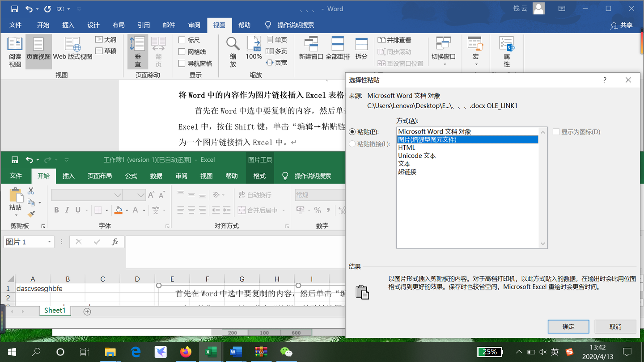Select Outline (大纲) view in Word
This screenshot has height=362, width=644.
coord(106,40)
